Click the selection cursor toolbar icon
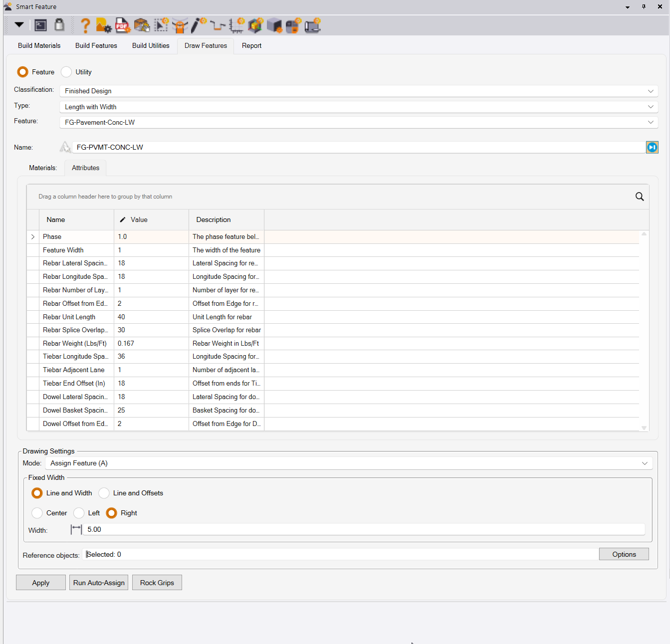 161,25
